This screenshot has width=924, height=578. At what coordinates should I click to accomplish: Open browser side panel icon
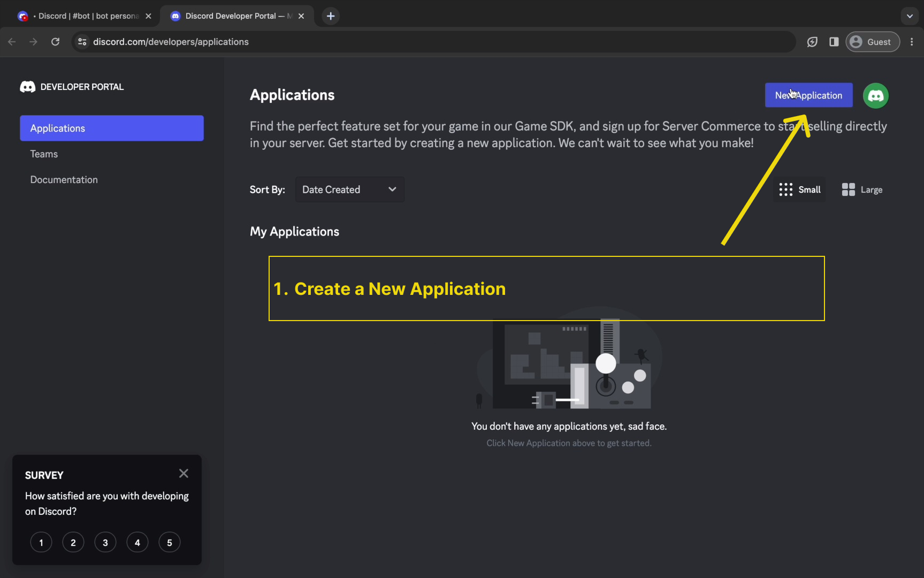point(834,42)
